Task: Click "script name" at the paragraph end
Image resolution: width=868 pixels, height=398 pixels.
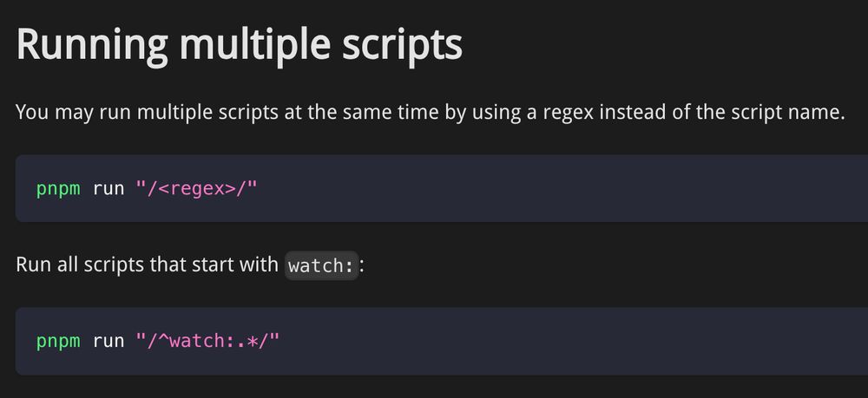Action: click(790, 114)
